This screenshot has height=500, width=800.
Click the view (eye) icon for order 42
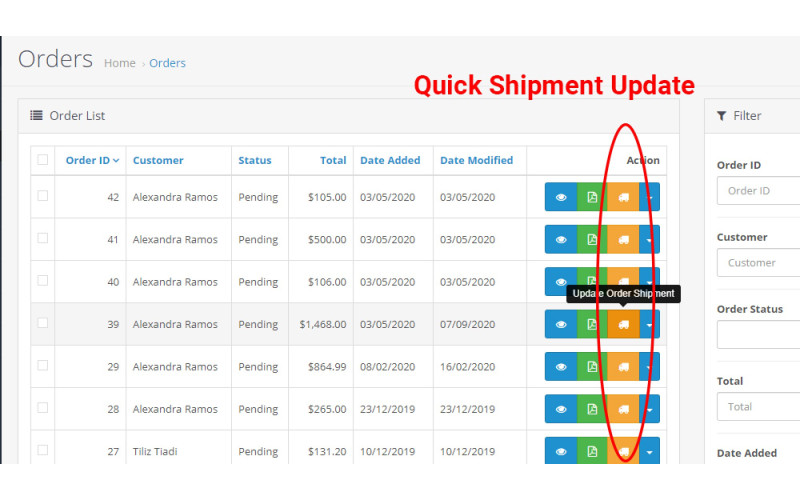[x=561, y=197]
